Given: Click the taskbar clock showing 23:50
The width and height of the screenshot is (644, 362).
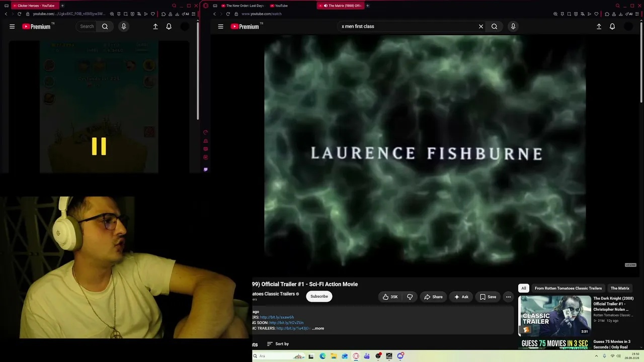Looking at the screenshot, I should point(631,356).
